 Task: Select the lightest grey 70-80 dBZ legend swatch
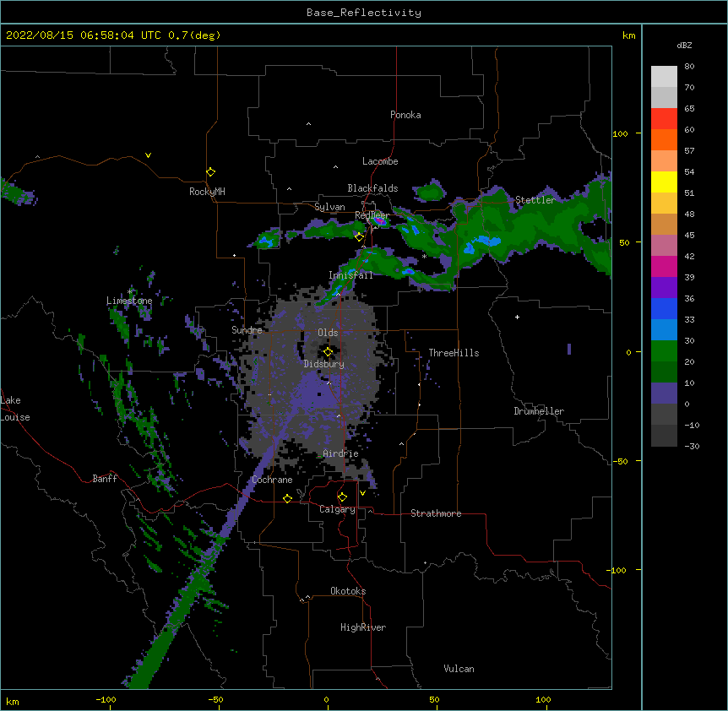(x=664, y=77)
